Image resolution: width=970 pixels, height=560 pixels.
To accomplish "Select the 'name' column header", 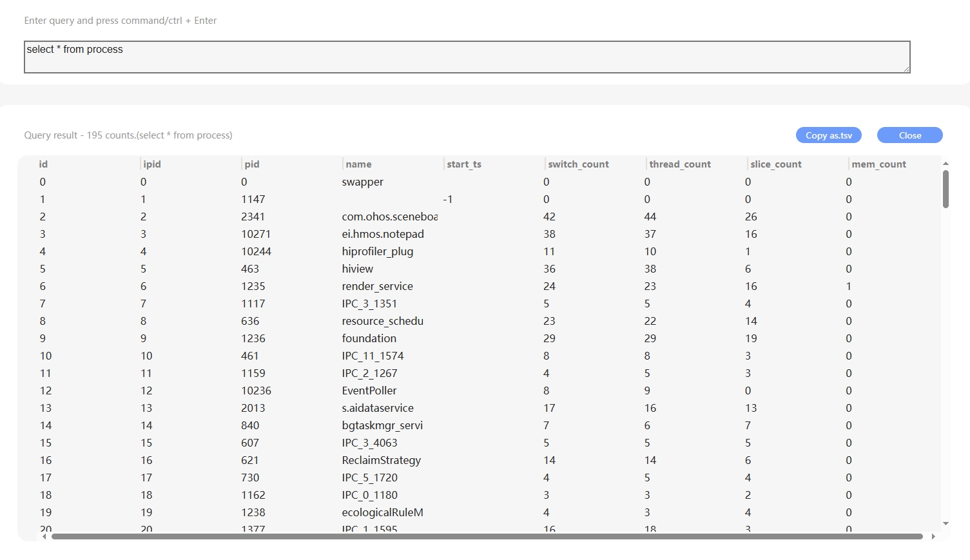I will point(358,164).
